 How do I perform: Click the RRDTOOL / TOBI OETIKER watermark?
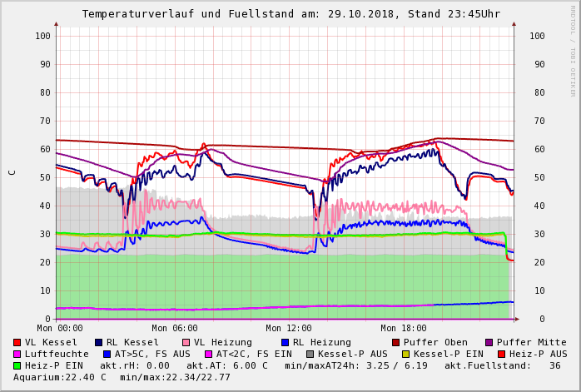573,50
